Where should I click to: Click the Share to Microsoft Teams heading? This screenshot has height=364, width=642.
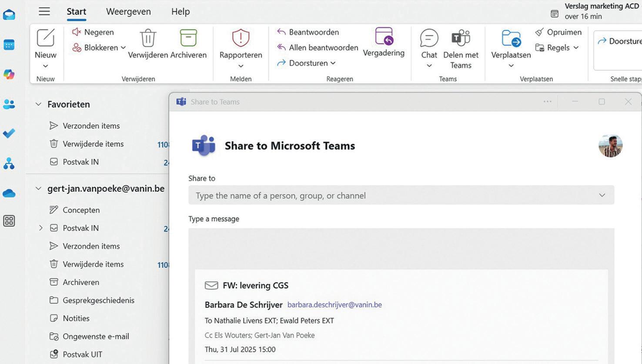pos(290,146)
